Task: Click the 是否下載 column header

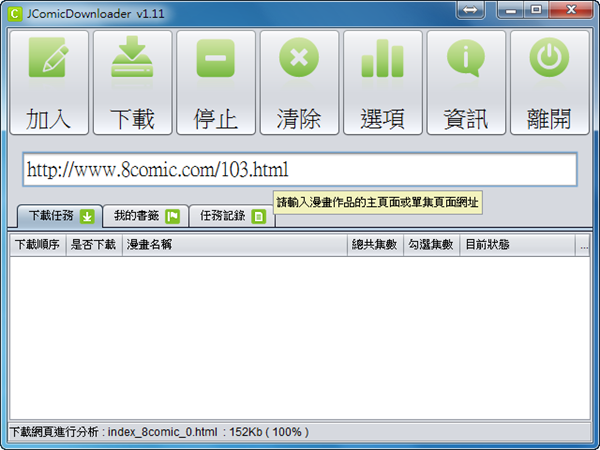Action: point(94,245)
